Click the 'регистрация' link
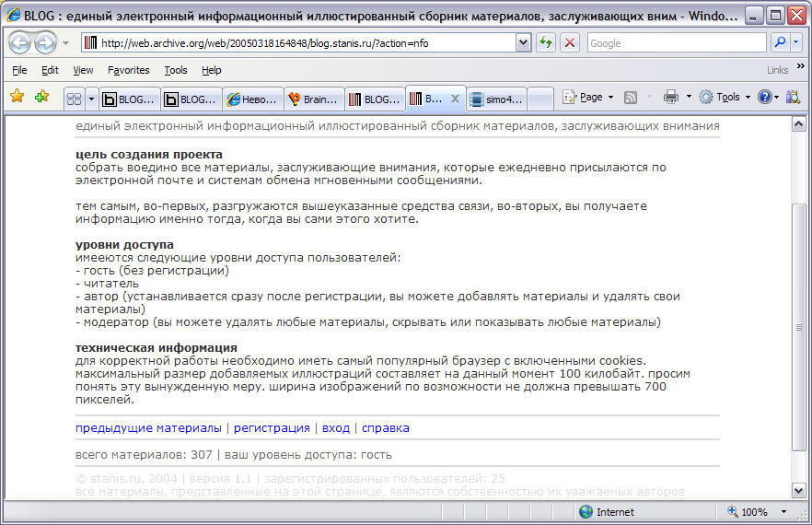The height and width of the screenshot is (525, 812). (x=272, y=428)
